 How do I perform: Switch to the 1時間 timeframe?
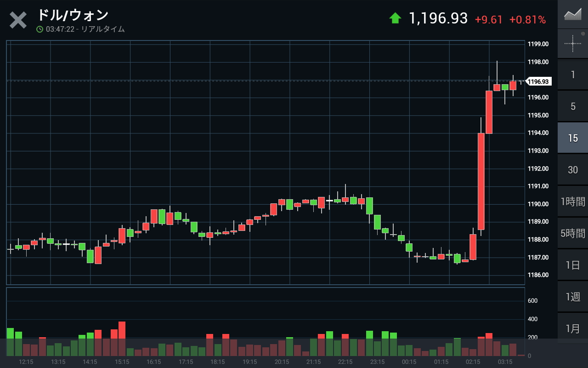[x=573, y=201]
